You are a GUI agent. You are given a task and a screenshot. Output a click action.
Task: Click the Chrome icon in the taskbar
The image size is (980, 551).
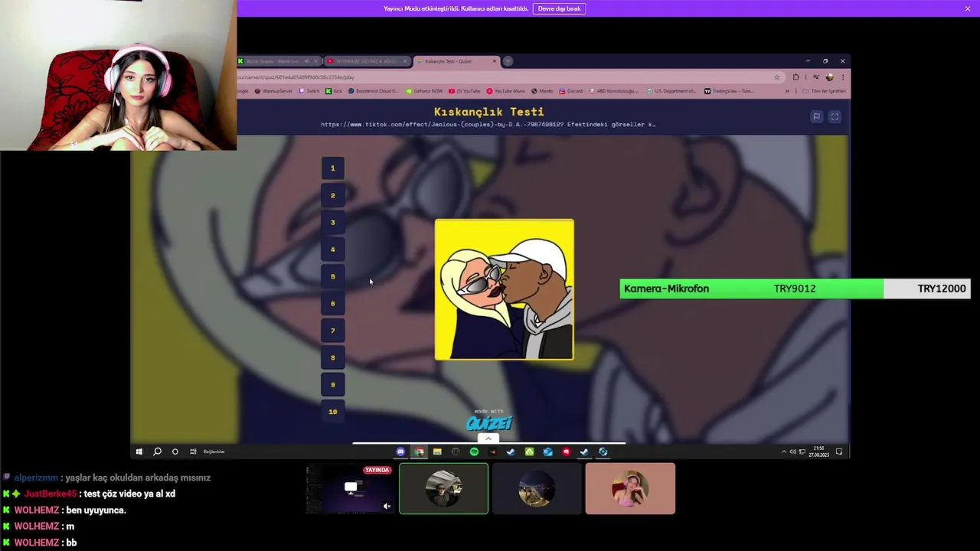coord(419,452)
